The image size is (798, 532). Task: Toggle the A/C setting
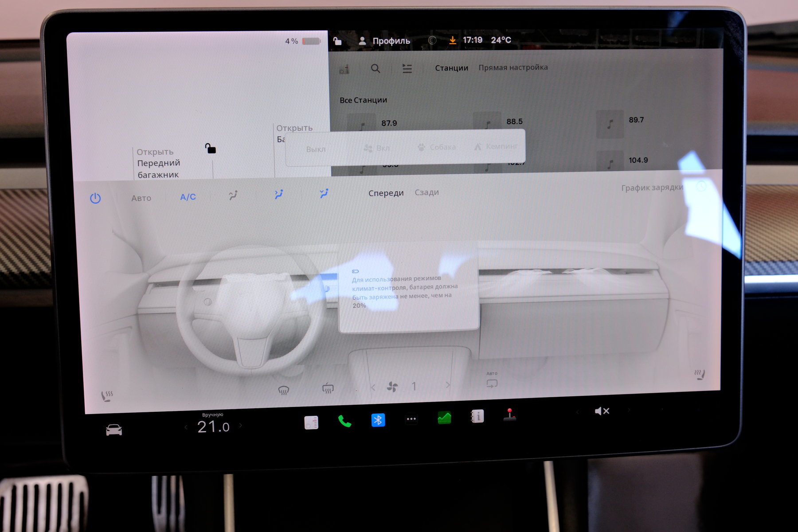click(188, 197)
